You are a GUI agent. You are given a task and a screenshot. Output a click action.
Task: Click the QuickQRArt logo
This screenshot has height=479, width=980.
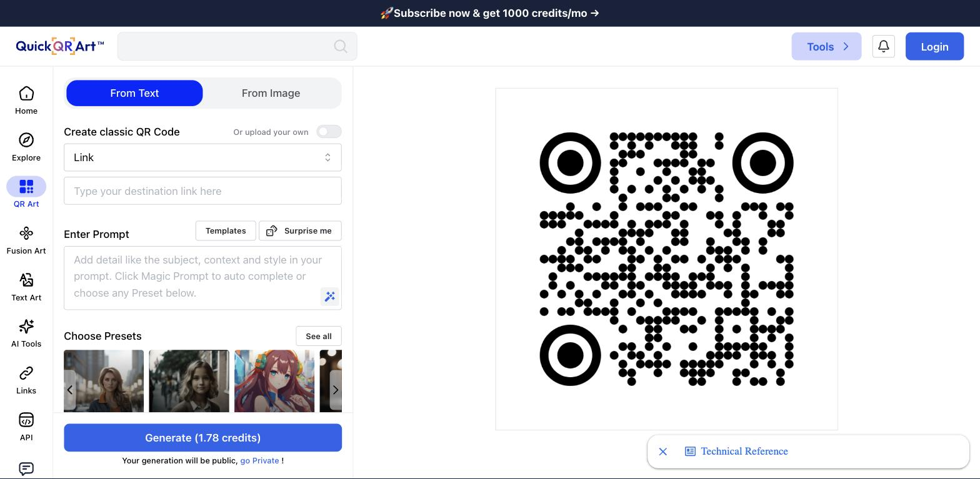tap(60, 46)
